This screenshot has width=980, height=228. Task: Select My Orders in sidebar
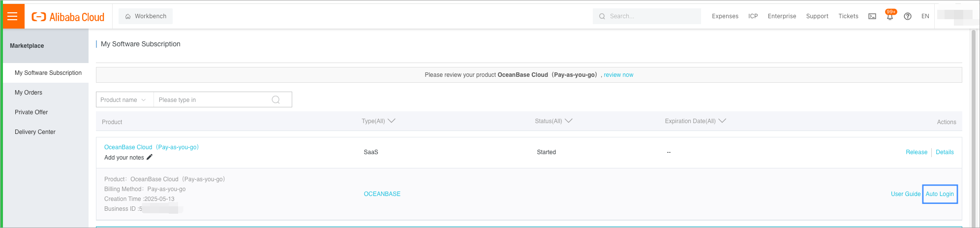coord(29,93)
